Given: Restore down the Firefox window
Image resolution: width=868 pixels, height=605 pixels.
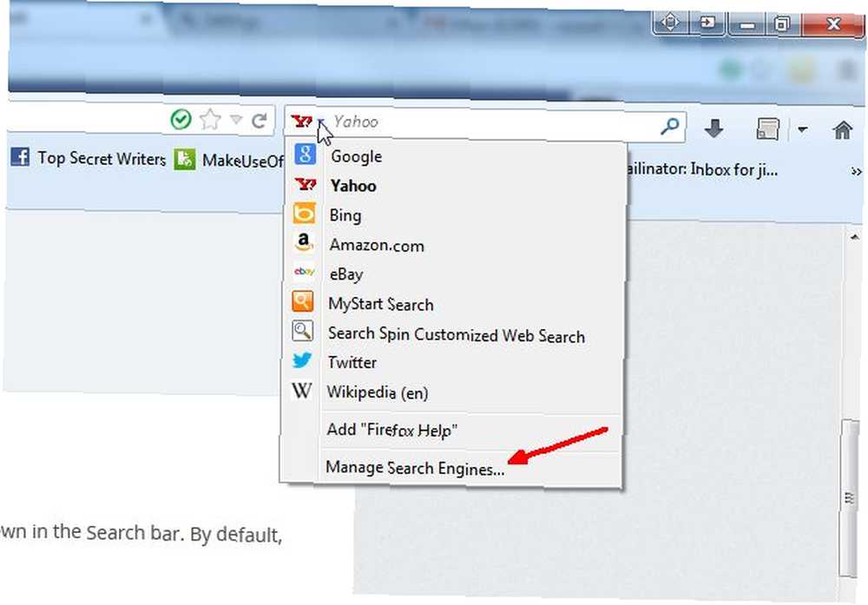Looking at the screenshot, I should [782, 24].
